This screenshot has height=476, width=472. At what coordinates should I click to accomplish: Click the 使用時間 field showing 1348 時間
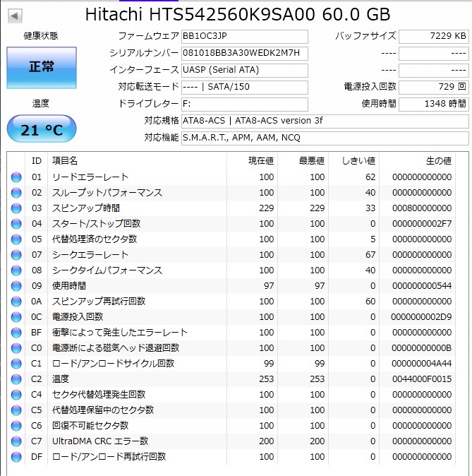coord(434,105)
